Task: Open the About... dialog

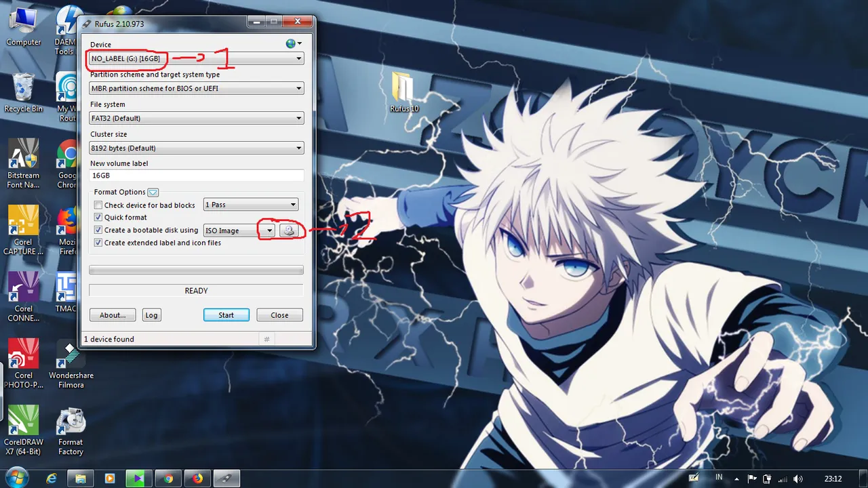Action: (113, 315)
